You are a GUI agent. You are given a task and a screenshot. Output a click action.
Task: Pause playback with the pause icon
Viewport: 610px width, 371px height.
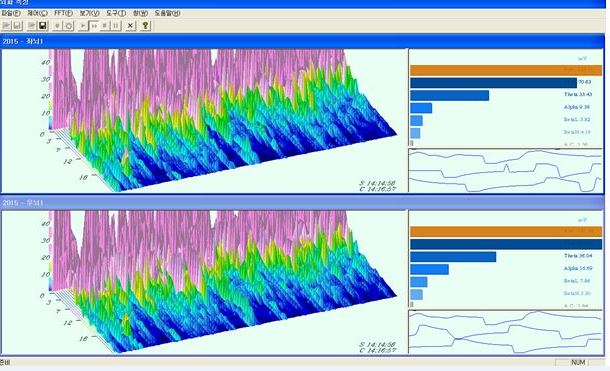click(x=116, y=26)
